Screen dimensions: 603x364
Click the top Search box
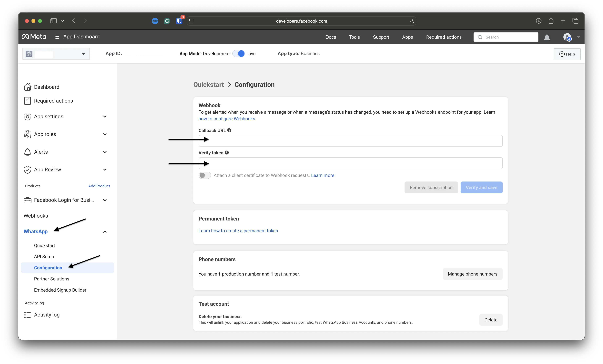506,37
